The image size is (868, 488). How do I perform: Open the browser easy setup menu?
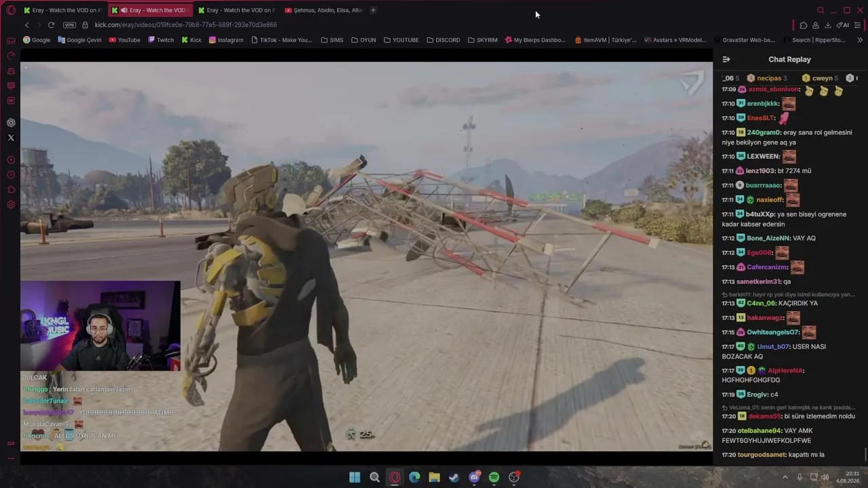coord(858,25)
